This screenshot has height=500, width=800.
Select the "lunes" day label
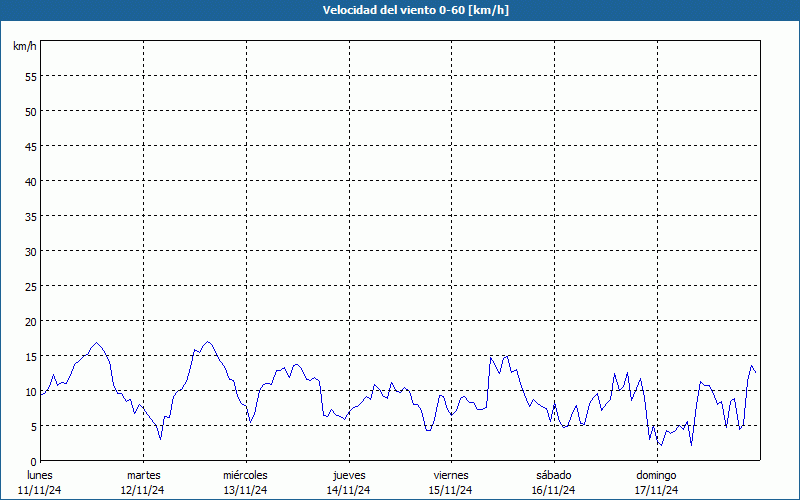41,475
